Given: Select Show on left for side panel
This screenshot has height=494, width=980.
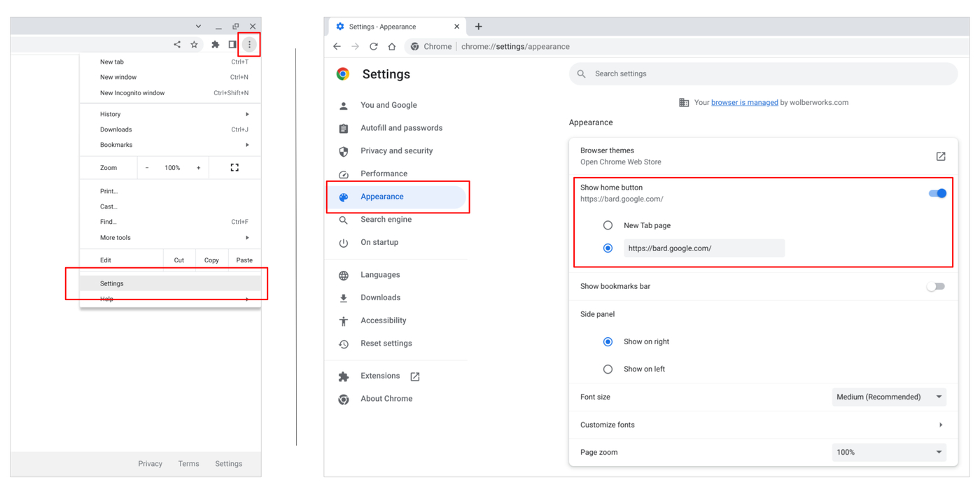Looking at the screenshot, I should click(608, 369).
